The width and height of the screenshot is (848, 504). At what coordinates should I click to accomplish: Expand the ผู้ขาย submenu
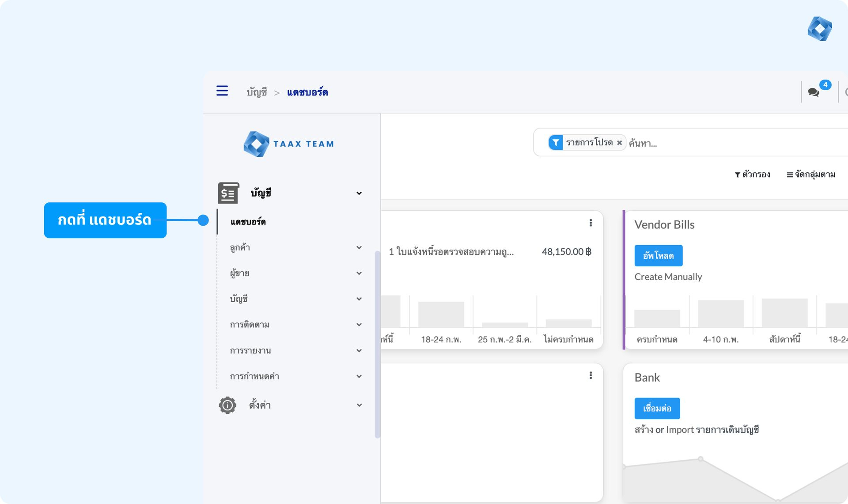pyautogui.click(x=359, y=273)
